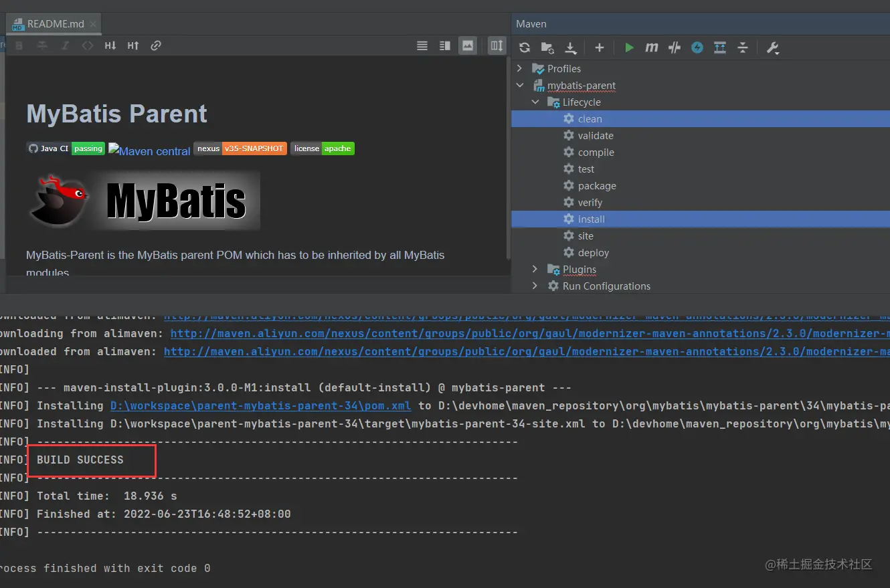Image resolution: width=890 pixels, height=588 pixels.
Task: Decrease header level H-down icon
Action: coord(110,45)
